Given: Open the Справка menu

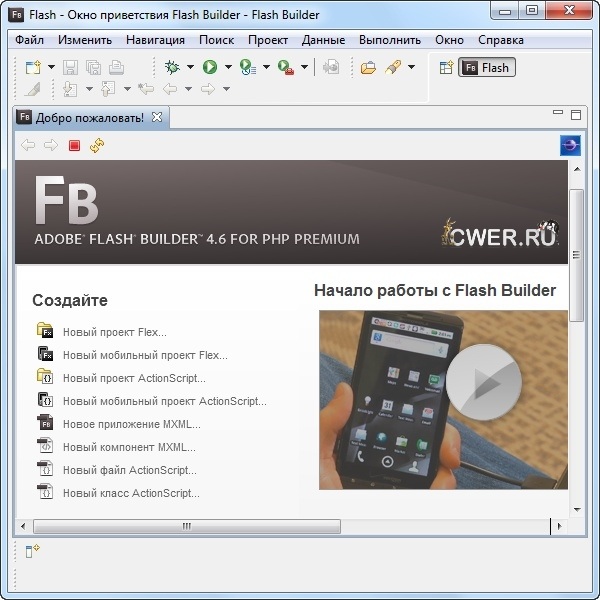Looking at the screenshot, I should point(499,40).
